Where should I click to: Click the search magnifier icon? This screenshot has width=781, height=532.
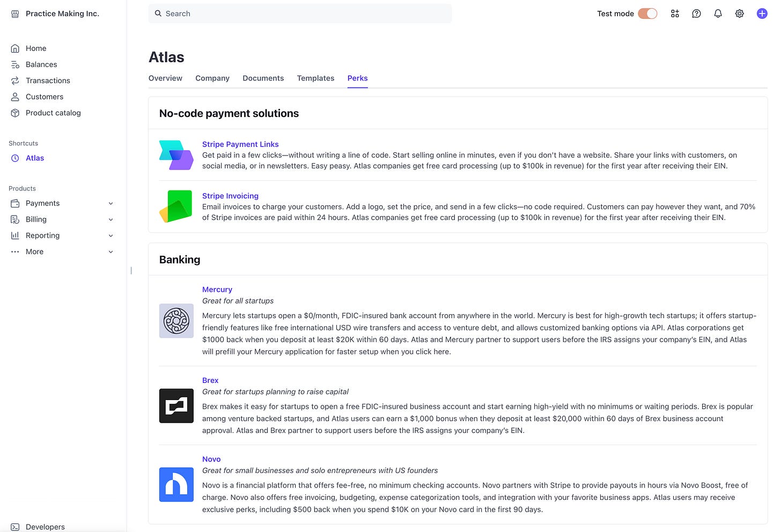pos(158,13)
